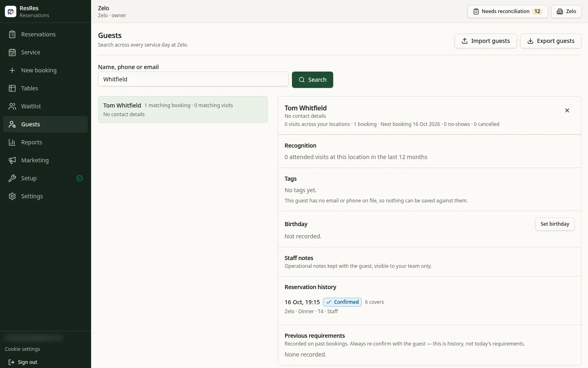Image resolution: width=588 pixels, height=368 pixels.
Task: Export guests list
Action: pyautogui.click(x=551, y=41)
